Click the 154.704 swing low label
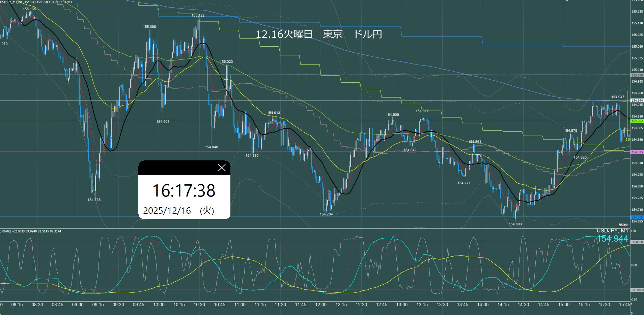This screenshot has width=644, height=315. [326, 214]
